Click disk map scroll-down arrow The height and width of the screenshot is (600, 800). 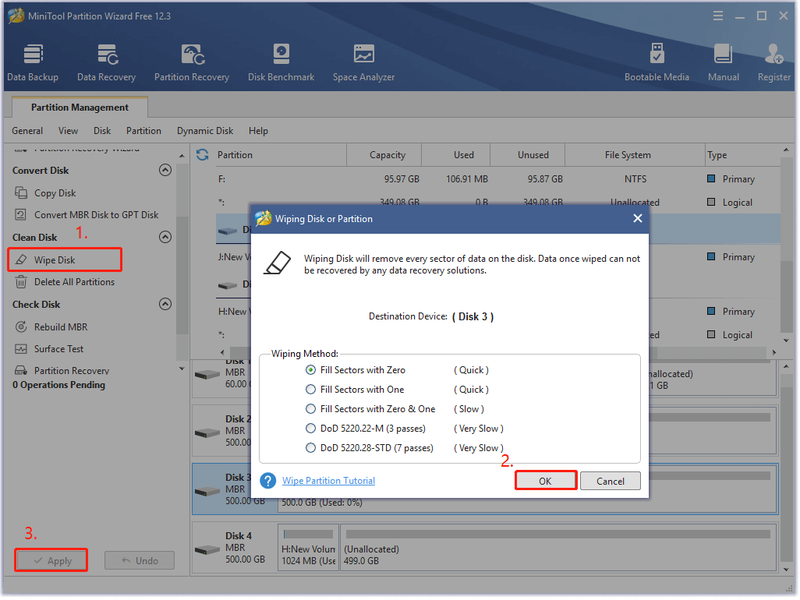[786, 569]
